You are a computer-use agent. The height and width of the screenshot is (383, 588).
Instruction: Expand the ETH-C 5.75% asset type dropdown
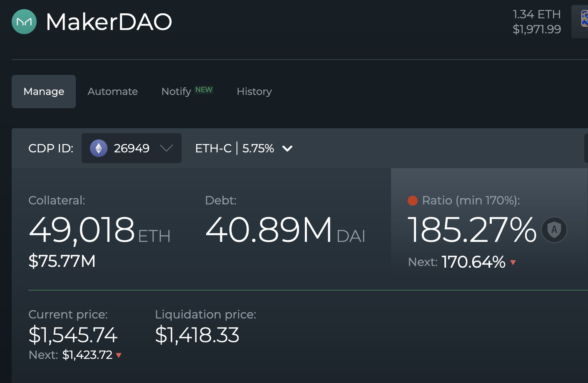[244, 148]
